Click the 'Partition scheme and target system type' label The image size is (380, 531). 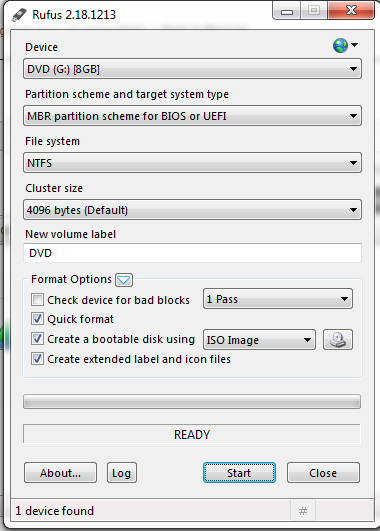click(x=127, y=94)
